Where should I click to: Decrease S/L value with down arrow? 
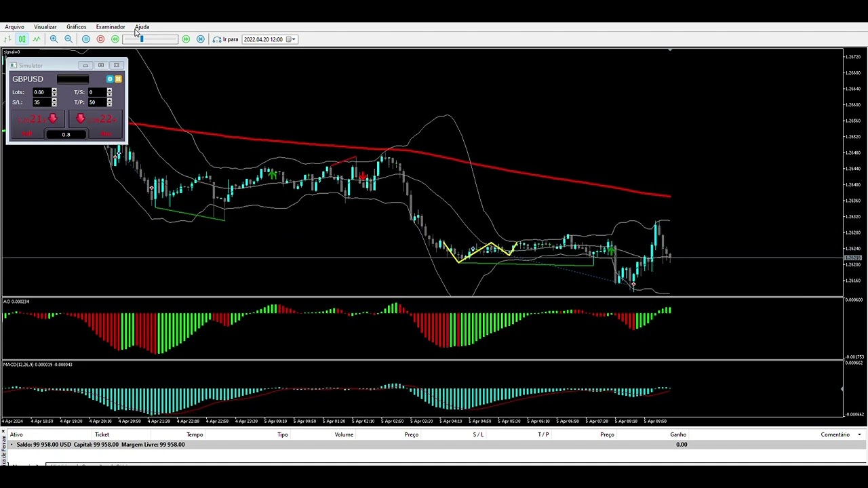point(54,104)
